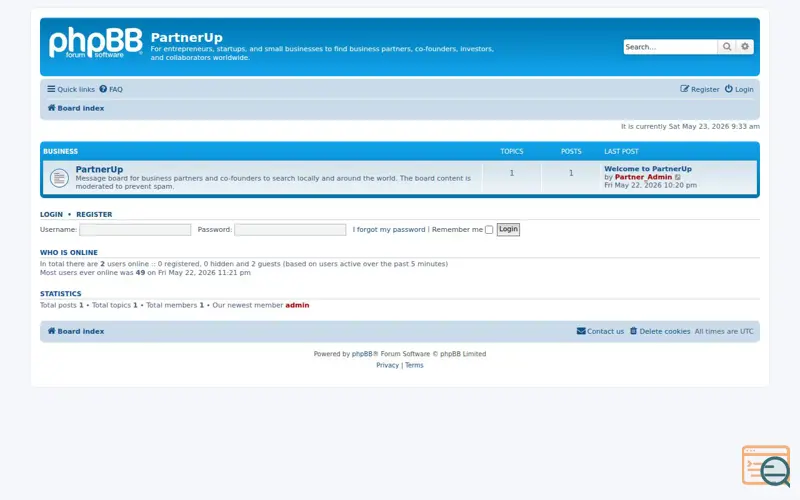This screenshot has height=500, width=800.
Task: Click 'Fri May 22, 2026 10:20 pm' post date
Action: coord(651,185)
